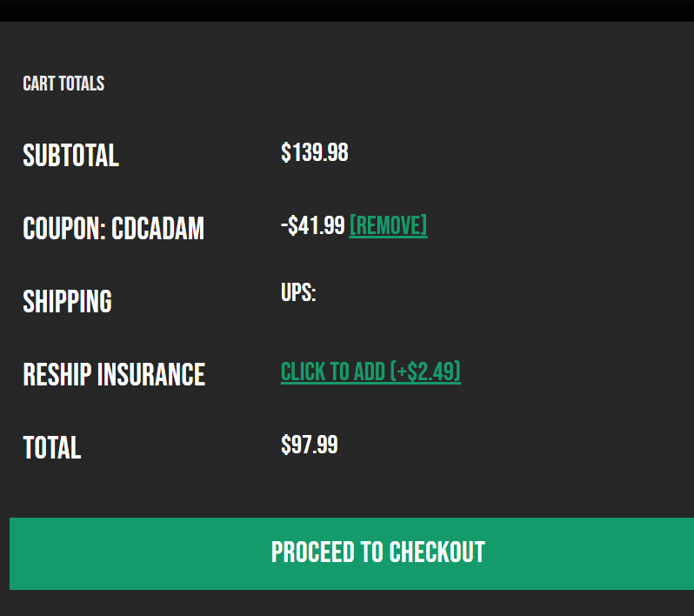This screenshot has height=616, width=694.
Task: Select the CDCADAM coupon code text
Action: 157,229
